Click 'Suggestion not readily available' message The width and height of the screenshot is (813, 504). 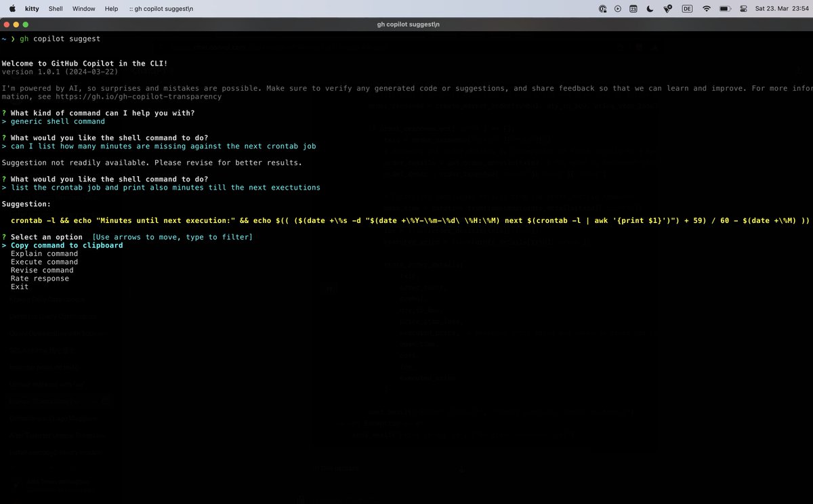(x=152, y=163)
